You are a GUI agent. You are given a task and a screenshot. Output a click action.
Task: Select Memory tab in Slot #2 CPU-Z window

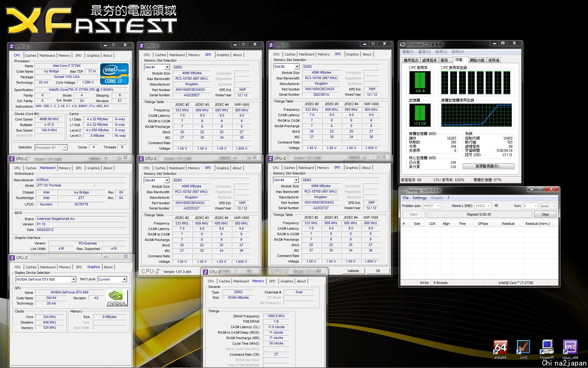(324, 54)
